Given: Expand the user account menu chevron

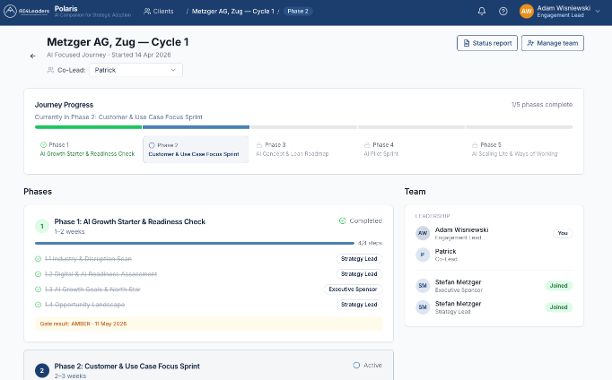Looking at the screenshot, I should pyautogui.click(x=598, y=11).
